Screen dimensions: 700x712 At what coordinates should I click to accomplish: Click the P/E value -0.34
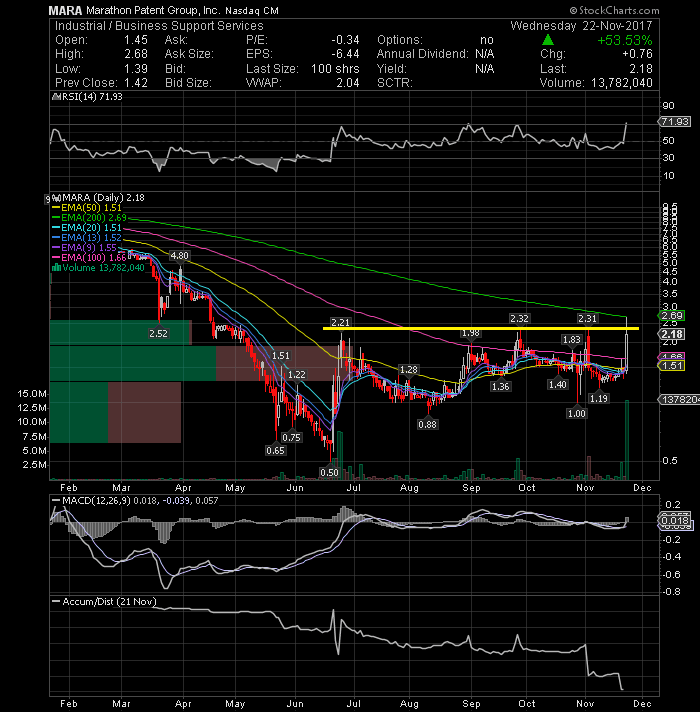pyautogui.click(x=345, y=40)
